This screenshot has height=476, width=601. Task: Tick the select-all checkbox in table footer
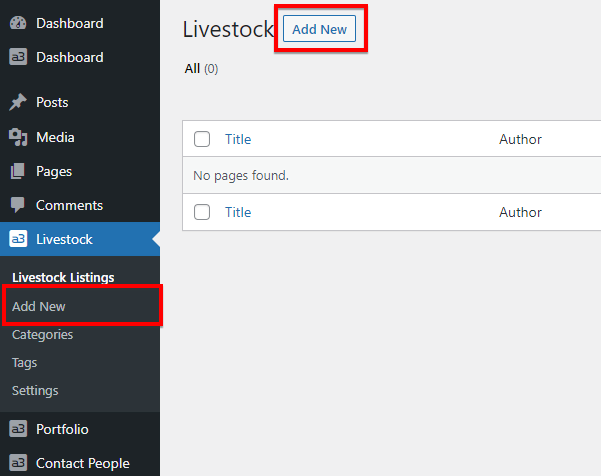click(202, 212)
